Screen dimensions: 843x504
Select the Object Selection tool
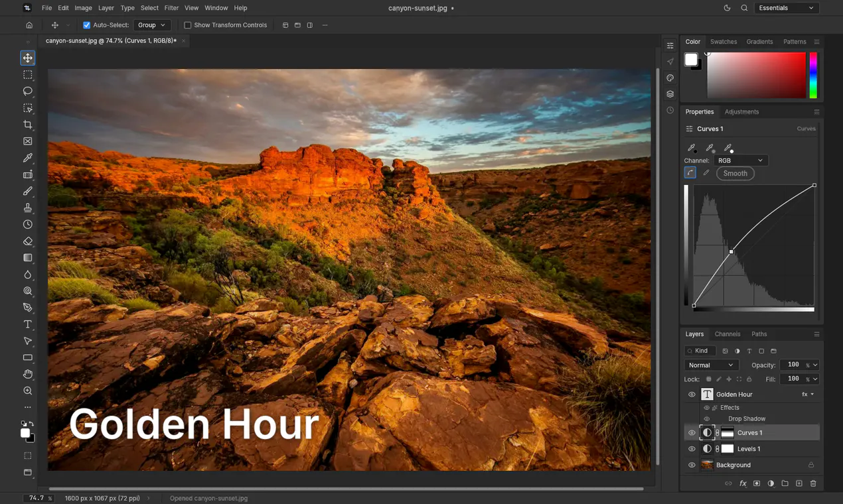27,108
